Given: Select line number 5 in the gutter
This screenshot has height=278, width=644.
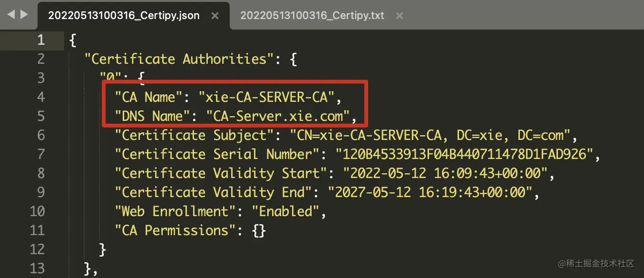Looking at the screenshot, I should [41, 116].
